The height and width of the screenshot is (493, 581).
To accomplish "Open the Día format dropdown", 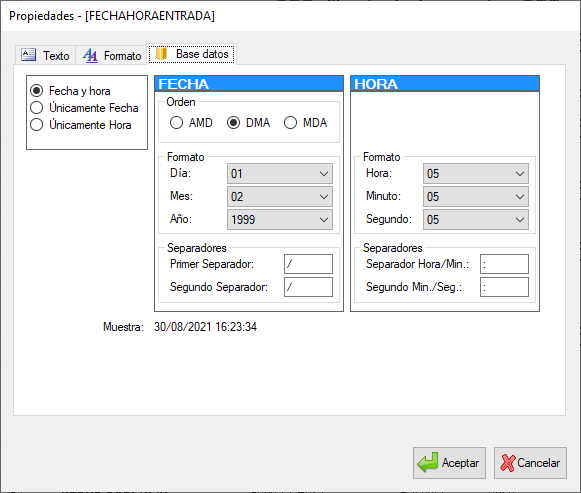I will (280, 174).
